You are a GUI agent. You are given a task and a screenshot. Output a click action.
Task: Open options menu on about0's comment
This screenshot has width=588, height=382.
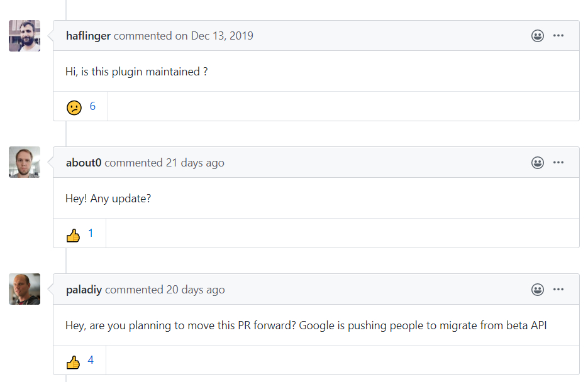pos(558,163)
